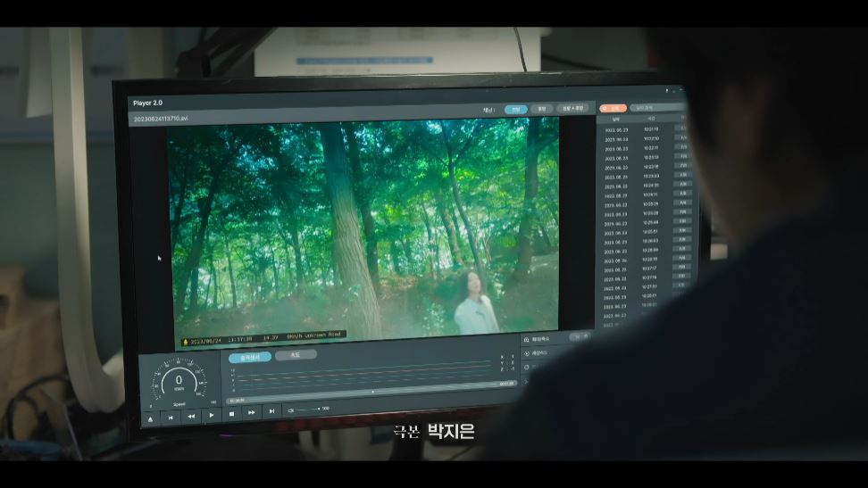
Task: Click the 날짜 date column header
Action: click(615, 119)
